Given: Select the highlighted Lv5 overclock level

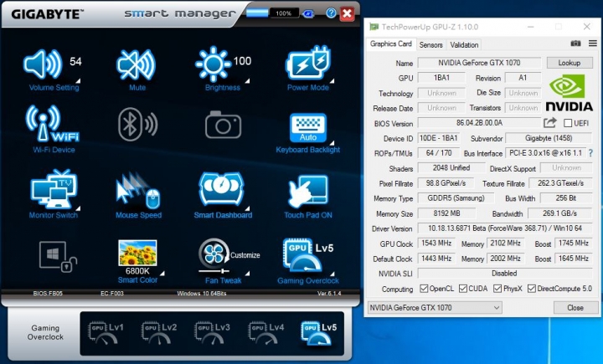Looking at the screenshot, I should pyautogui.click(x=318, y=332).
